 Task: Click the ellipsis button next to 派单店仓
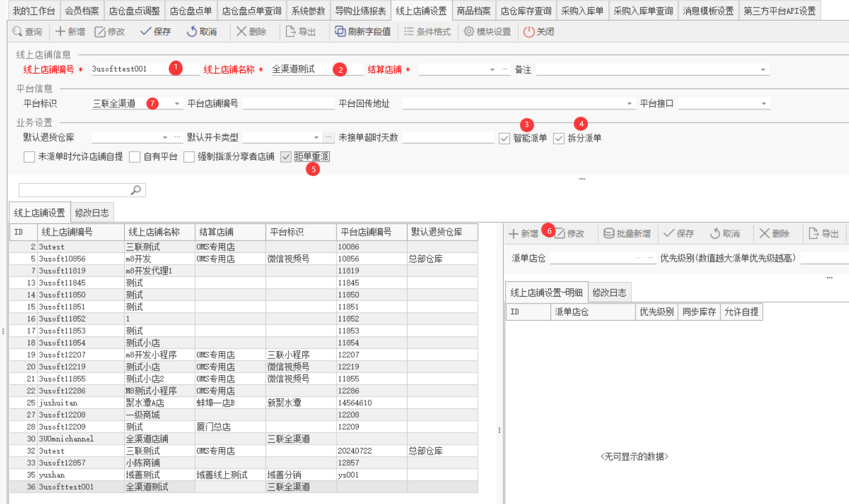[x=650, y=258]
